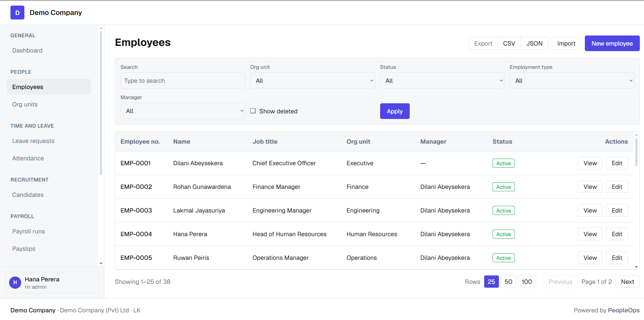Image resolution: width=644 pixels, height=320 pixels.
Task: Open the Status filter dropdown
Action: tap(442, 81)
